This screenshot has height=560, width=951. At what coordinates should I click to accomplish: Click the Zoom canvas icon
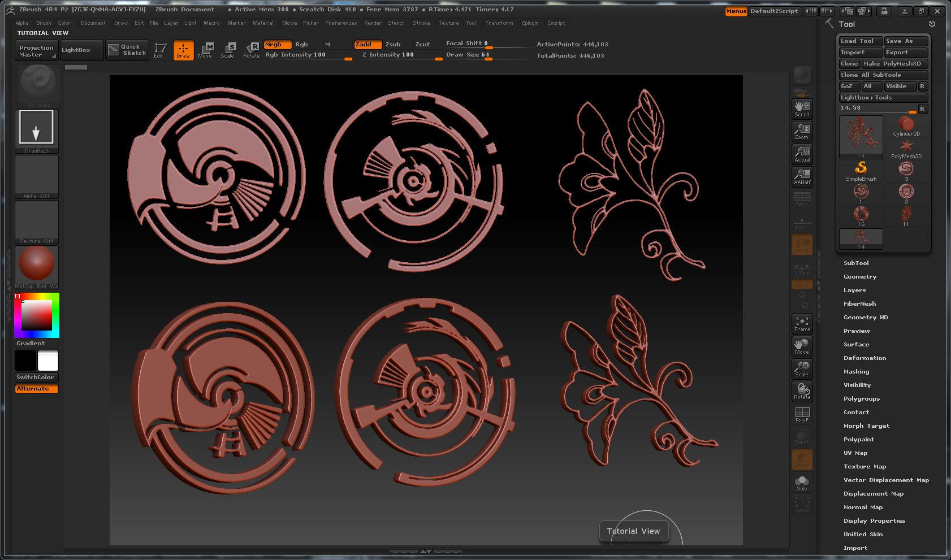(x=802, y=131)
